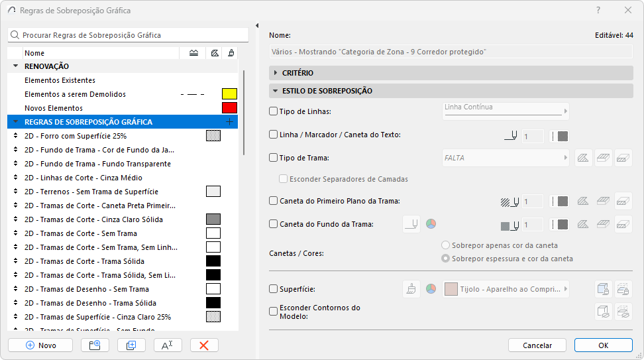
Task: Collapse the RENOVAÇÃO group
Action: tap(16, 66)
